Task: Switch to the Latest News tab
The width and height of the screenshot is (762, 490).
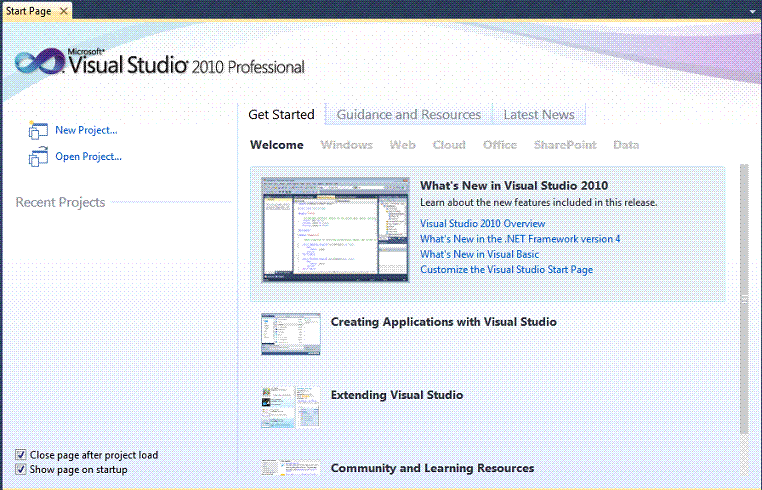Action: (x=539, y=115)
